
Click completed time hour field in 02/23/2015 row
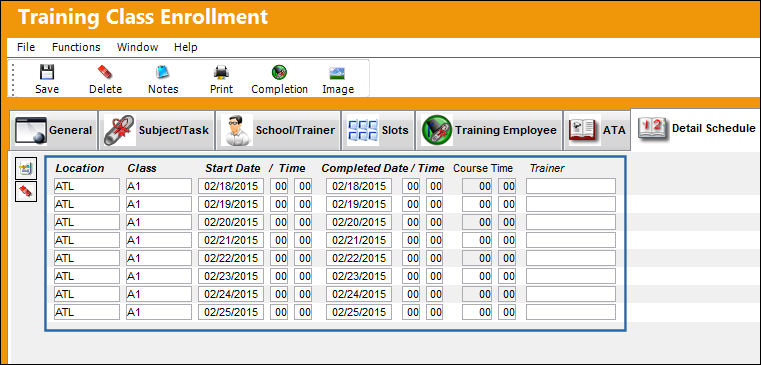click(x=411, y=276)
